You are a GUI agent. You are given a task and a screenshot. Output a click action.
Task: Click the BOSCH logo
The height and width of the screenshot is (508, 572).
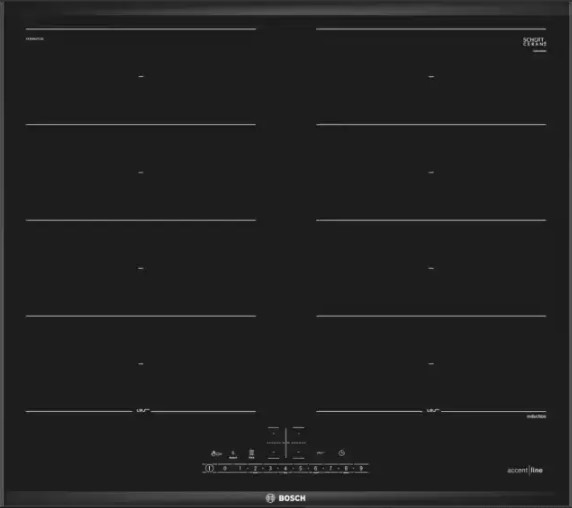pyautogui.click(x=286, y=498)
